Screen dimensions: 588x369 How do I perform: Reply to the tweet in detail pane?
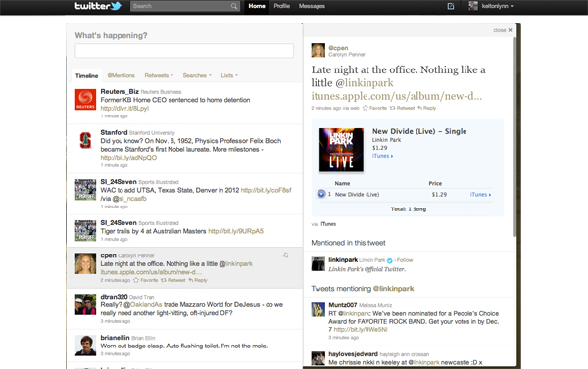tap(426, 108)
